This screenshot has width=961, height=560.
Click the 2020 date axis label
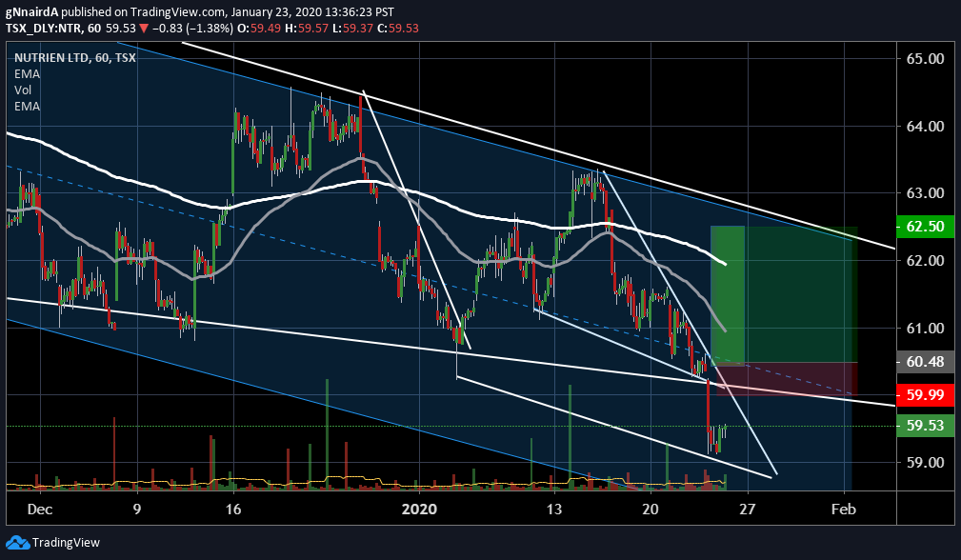click(x=419, y=510)
